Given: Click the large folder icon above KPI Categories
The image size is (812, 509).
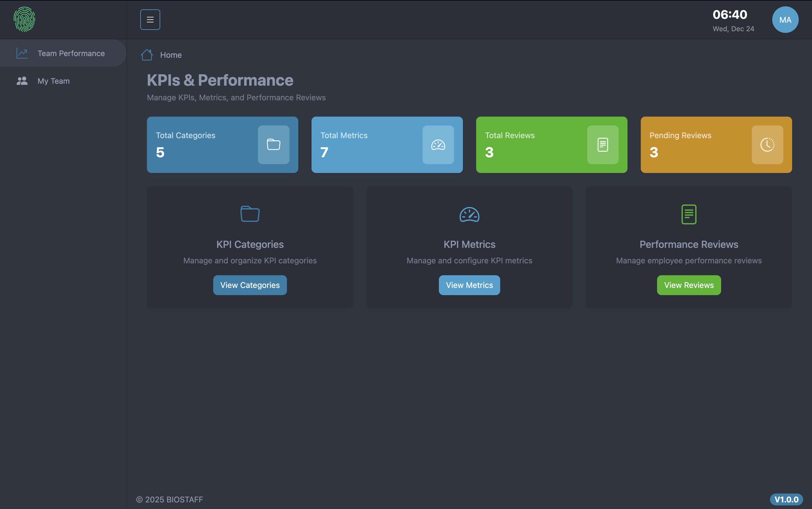Looking at the screenshot, I should tap(250, 214).
